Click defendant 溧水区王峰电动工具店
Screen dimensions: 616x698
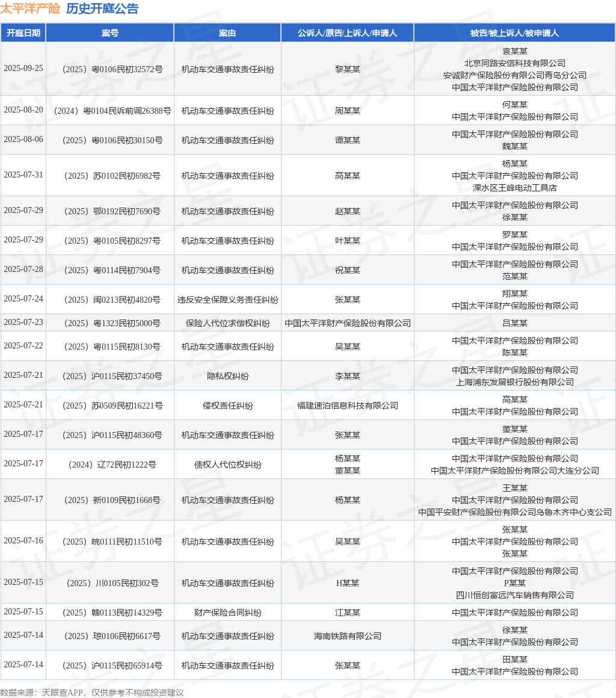click(515, 188)
